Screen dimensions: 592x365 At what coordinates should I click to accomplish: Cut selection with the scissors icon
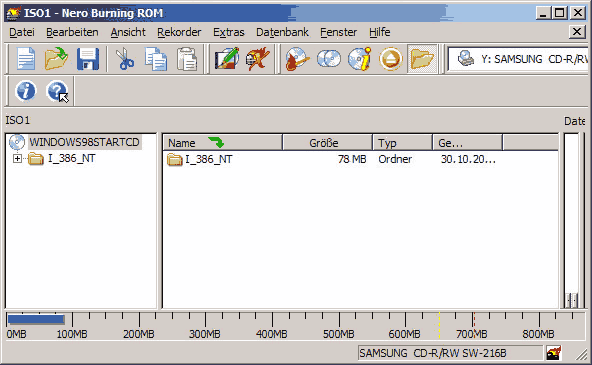[124, 59]
